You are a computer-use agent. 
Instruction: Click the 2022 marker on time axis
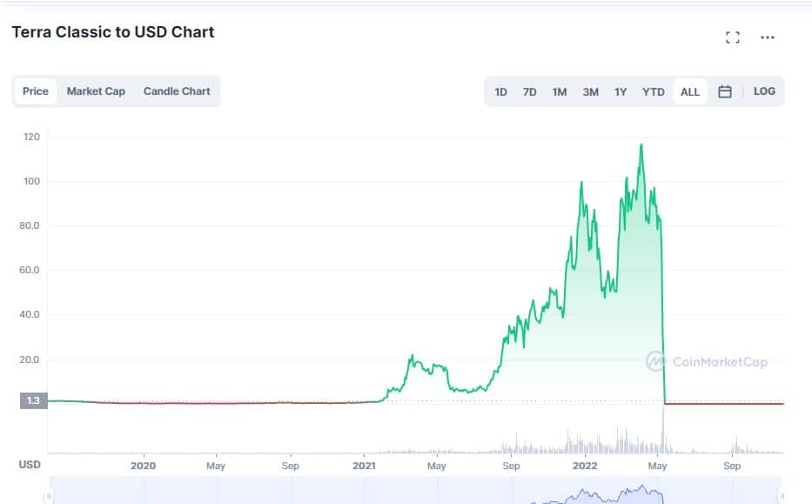(x=584, y=466)
